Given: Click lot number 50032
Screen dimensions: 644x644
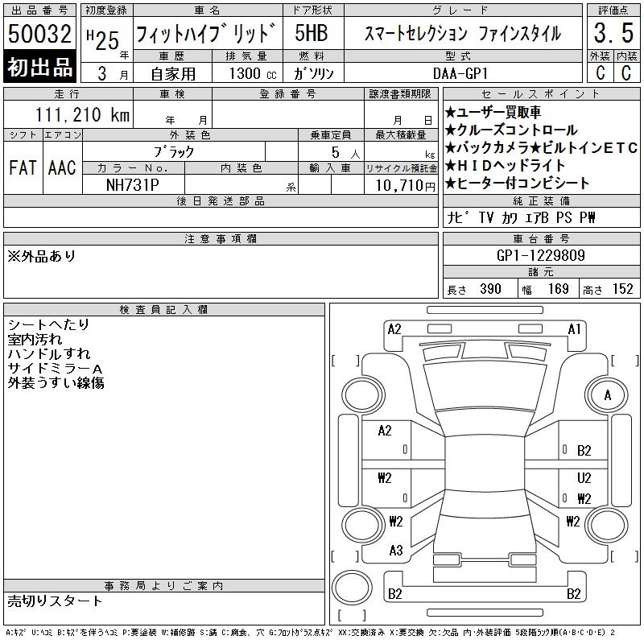Looking at the screenshot, I should (x=39, y=34).
